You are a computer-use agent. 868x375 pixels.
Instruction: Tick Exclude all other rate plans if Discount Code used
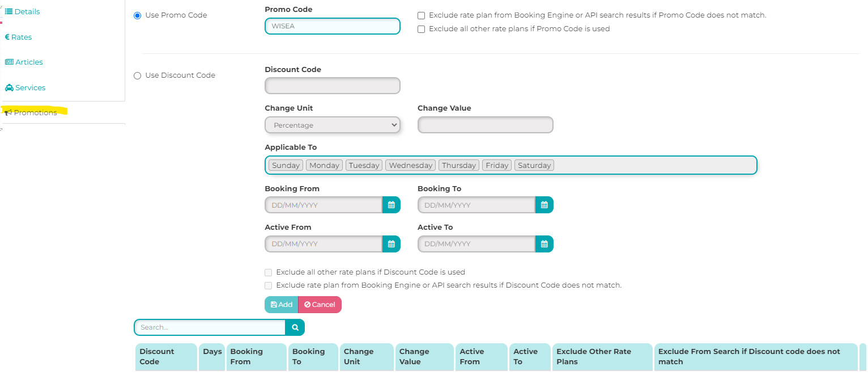click(269, 272)
